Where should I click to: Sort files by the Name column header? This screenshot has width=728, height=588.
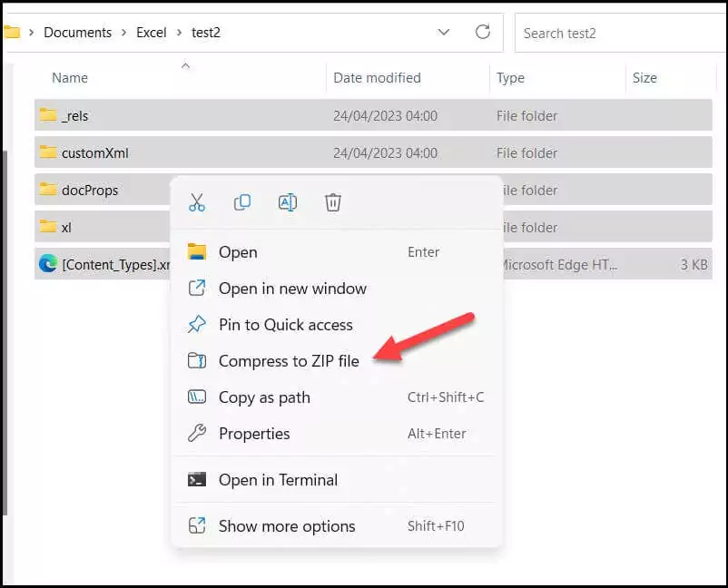(x=70, y=78)
